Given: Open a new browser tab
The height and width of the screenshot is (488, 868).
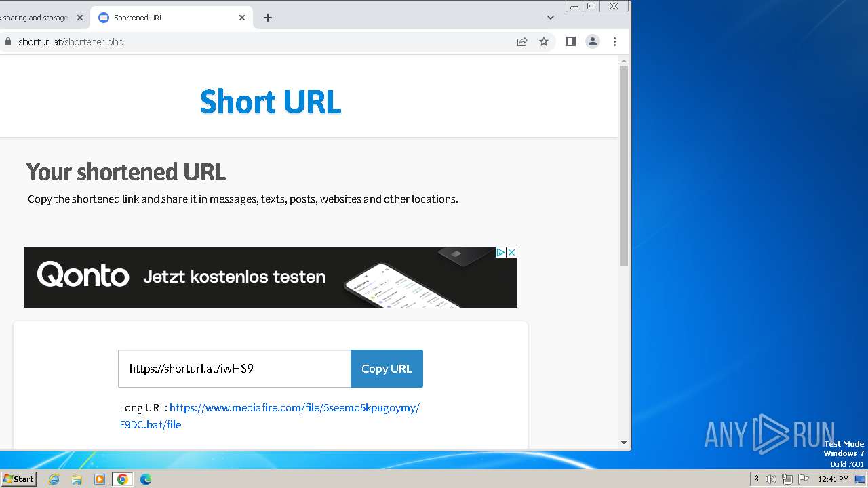Looking at the screenshot, I should point(268,18).
